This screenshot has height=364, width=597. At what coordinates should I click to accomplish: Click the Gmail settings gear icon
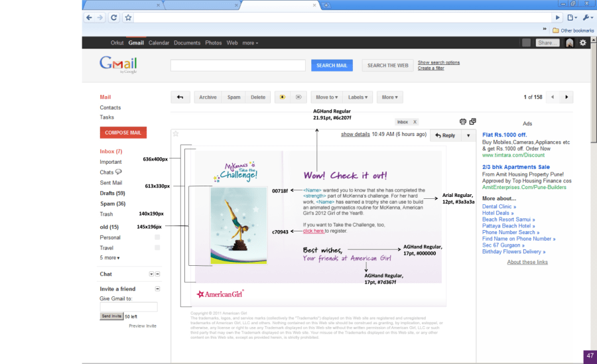point(583,42)
